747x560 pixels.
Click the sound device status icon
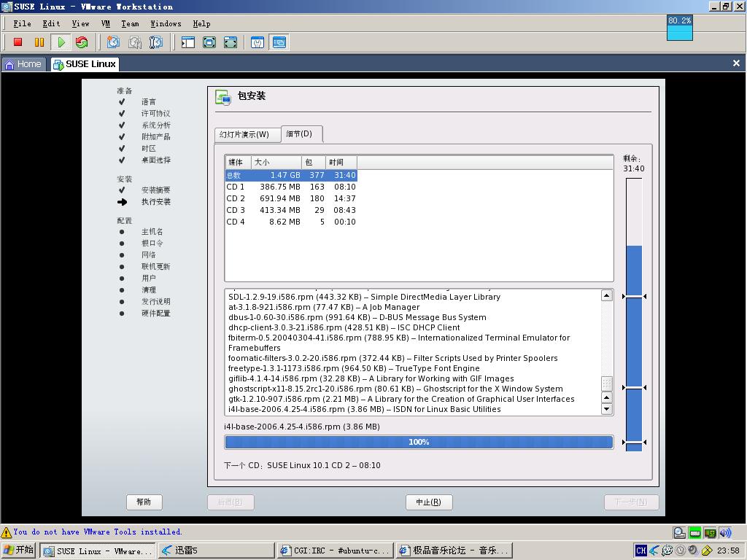tap(725, 532)
